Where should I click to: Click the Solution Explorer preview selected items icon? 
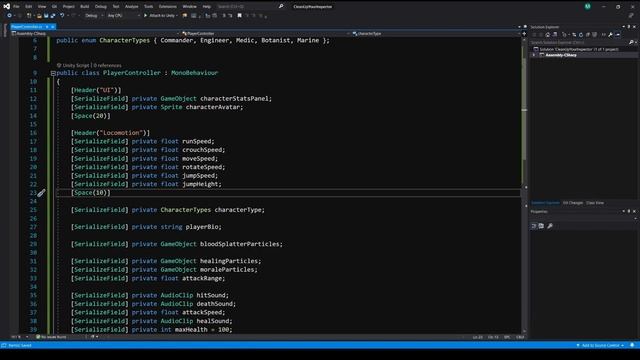(x=618, y=35)
